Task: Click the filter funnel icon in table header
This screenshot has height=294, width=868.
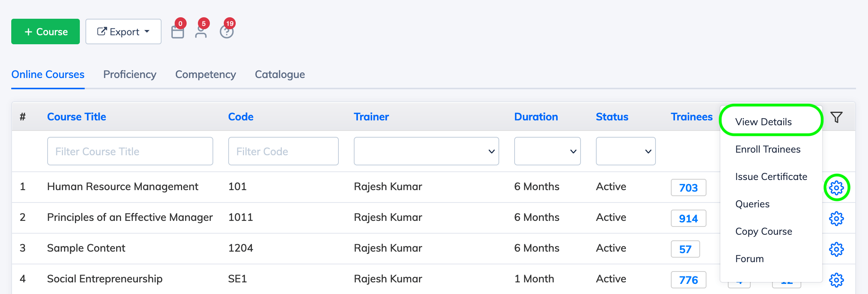Action: [x=837, y=117]
